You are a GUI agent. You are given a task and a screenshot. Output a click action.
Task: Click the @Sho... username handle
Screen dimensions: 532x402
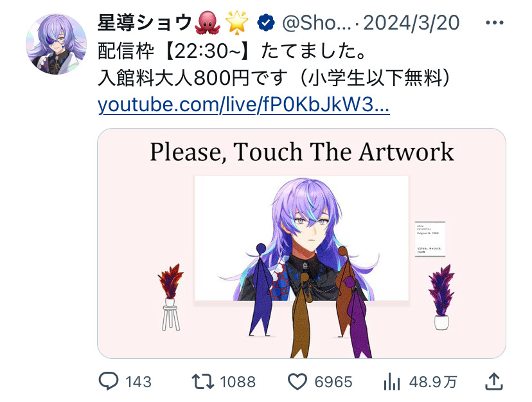(x=316, y=23)
